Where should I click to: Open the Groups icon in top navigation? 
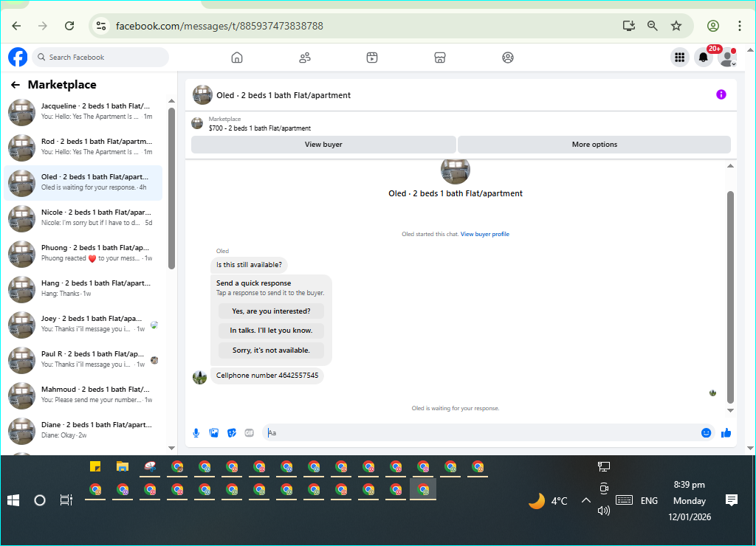[508, 58]
